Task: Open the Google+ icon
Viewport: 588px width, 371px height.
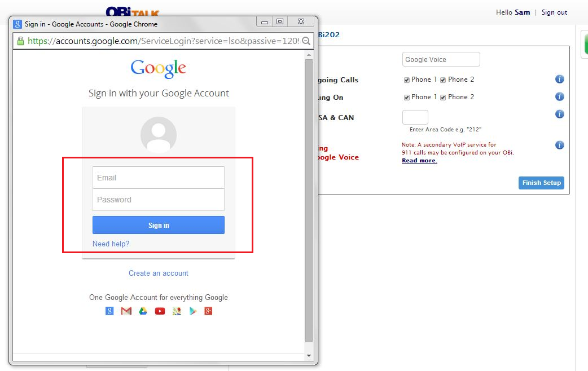Action: point(208,311)
